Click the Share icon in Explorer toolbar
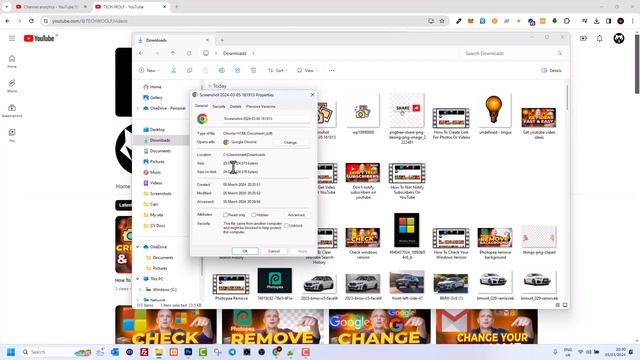 click(238, 70)
